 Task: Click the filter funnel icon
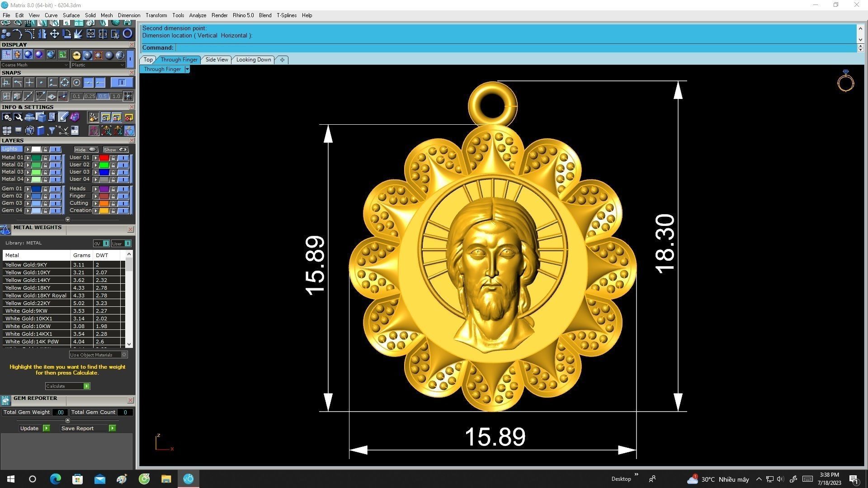pyautogui.click(x=52, y=131)
